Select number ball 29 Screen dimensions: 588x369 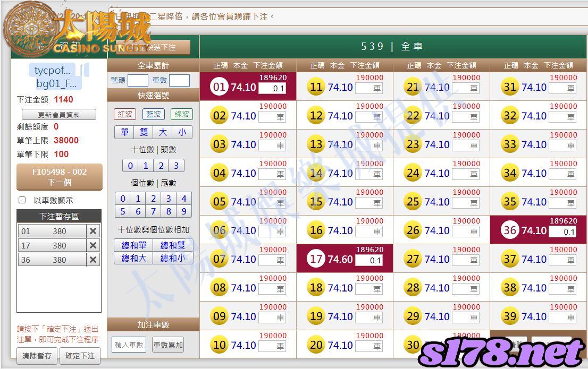413,316
